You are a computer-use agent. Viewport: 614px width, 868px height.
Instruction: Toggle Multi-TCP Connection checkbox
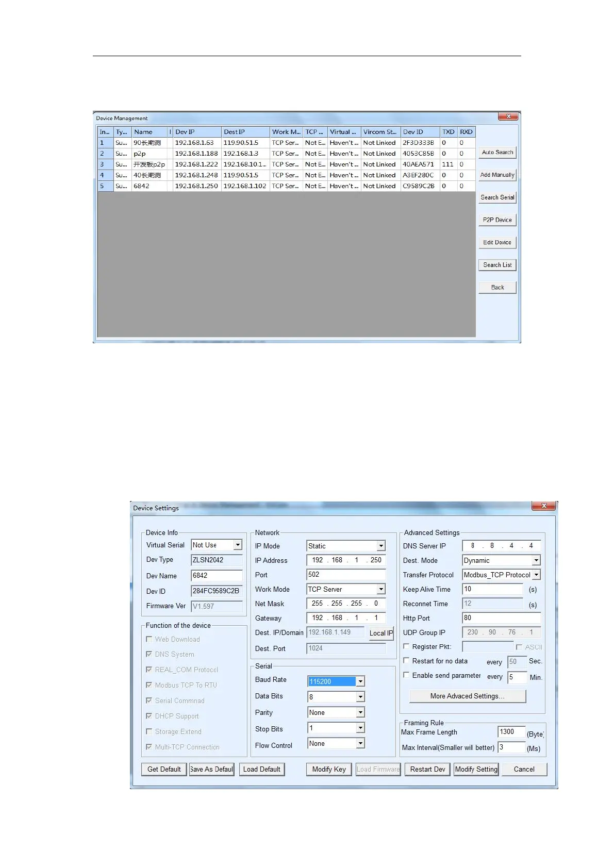click(149, 747)
